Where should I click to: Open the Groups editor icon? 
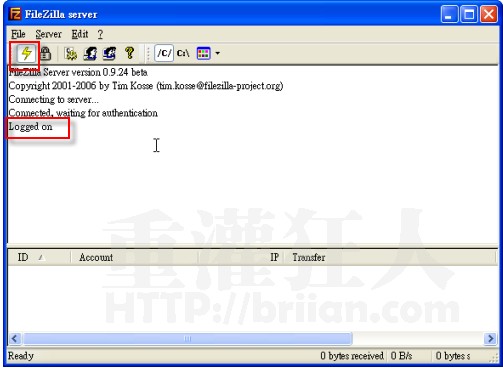pos(109,53)
